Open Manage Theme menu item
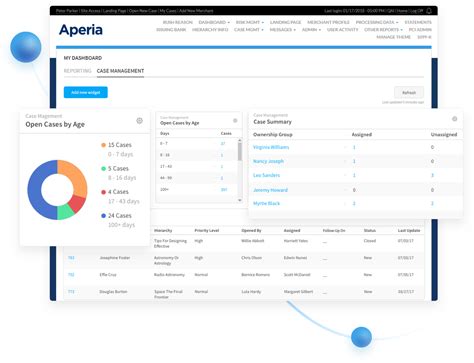 pos(393,37)
